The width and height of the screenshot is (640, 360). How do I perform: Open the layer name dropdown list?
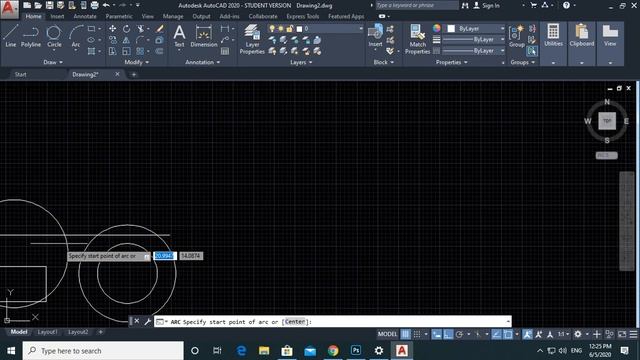point(361,29)
